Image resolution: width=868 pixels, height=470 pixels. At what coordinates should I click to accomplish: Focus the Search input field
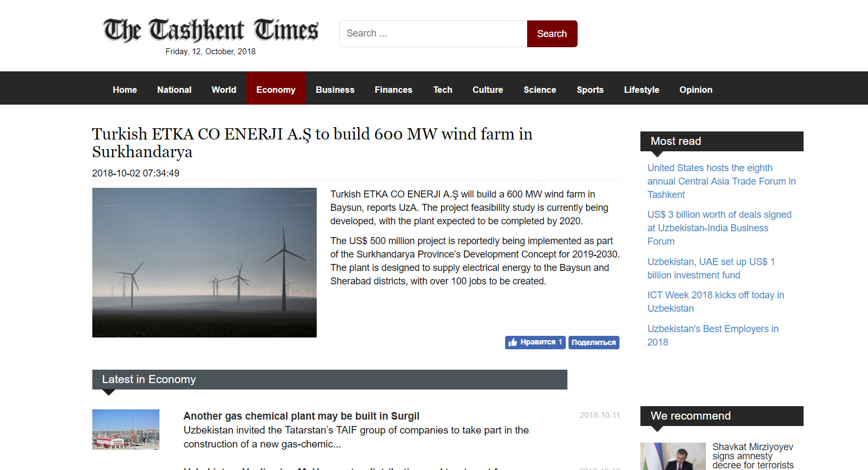click(433, 34)
